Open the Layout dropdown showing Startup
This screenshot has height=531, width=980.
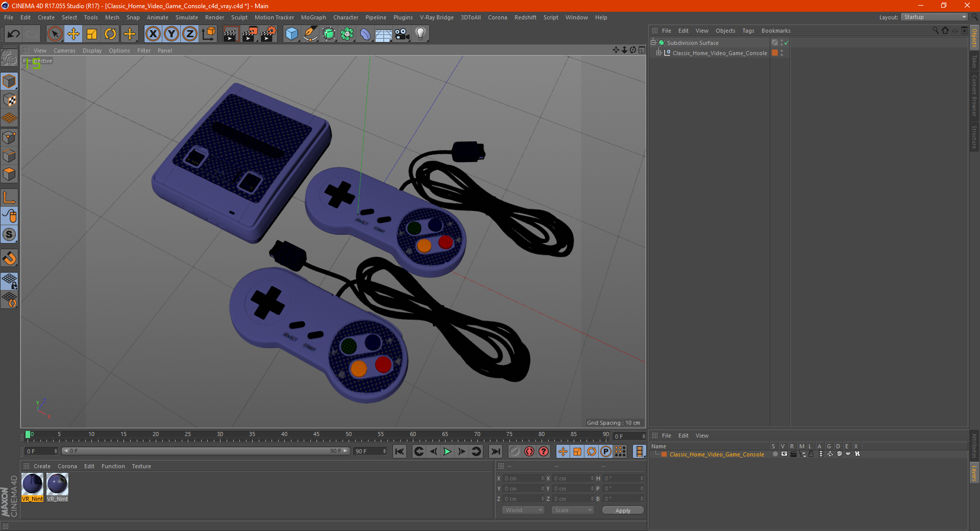[934, 17]
